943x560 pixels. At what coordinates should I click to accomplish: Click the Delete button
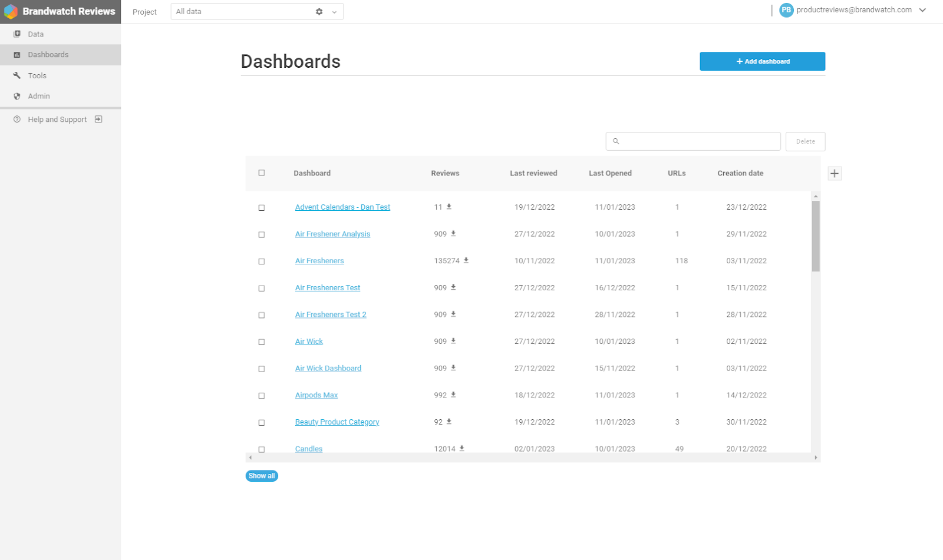point(805,141)
